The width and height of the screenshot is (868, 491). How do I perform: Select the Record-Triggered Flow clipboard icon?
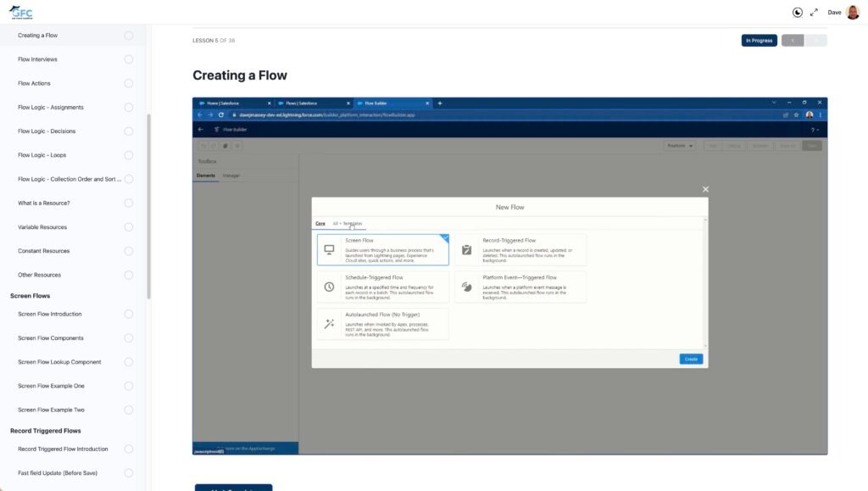coord(467,249)
